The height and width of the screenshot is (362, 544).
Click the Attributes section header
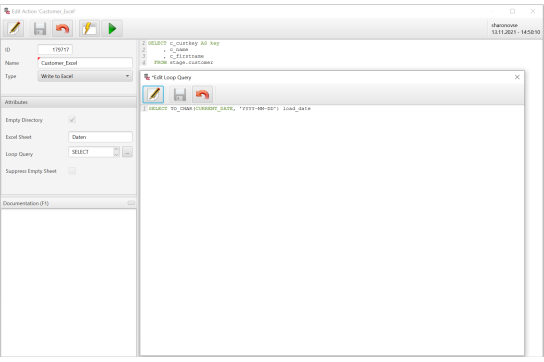[69, 102]
